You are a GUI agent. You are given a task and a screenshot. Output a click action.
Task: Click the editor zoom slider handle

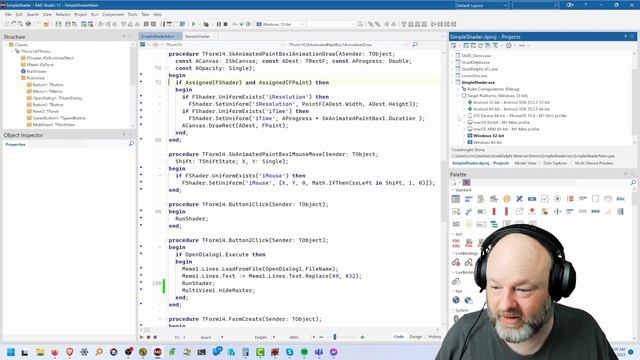[335, 337]
